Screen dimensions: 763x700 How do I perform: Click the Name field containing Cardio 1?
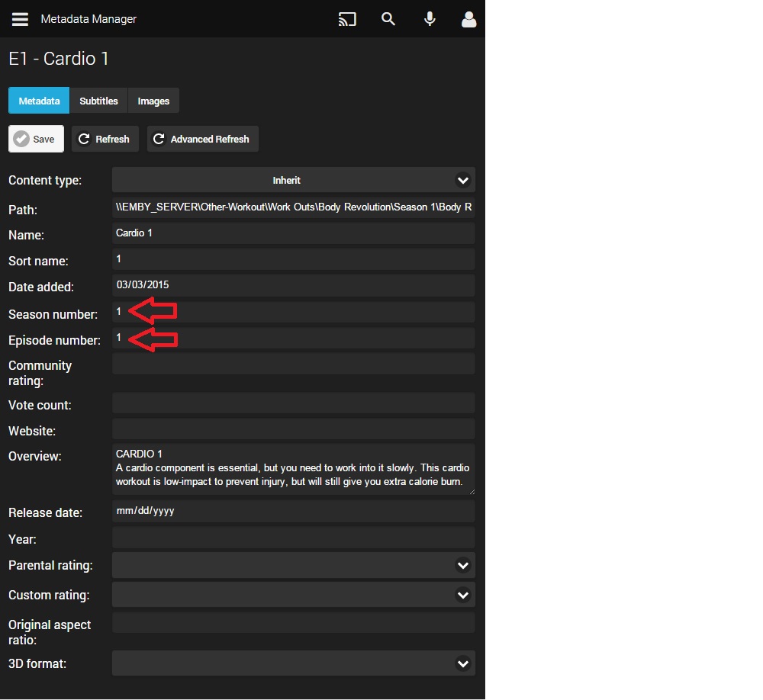(x=293, y=233)
